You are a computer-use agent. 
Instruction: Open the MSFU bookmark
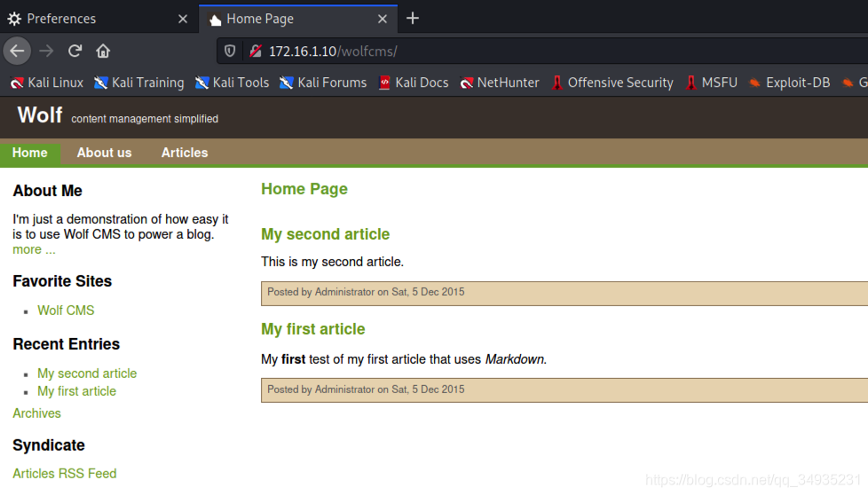pyautogui.click(x=711, y=83)
